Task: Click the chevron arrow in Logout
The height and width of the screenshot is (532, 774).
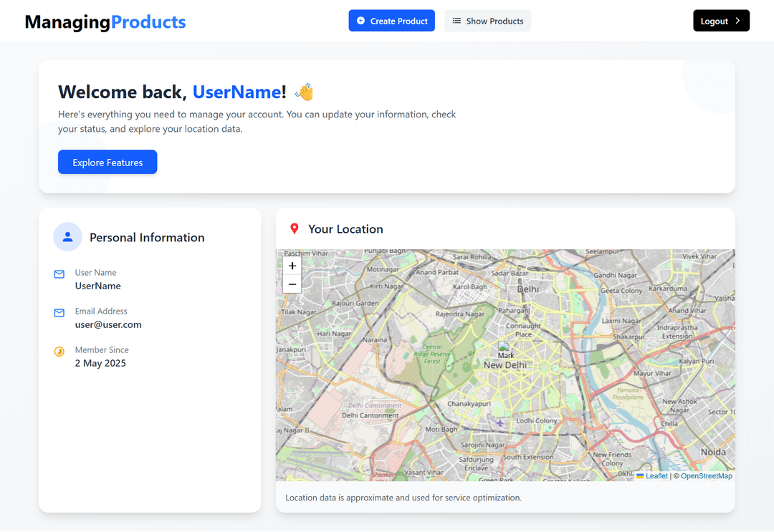Action: 737,21
